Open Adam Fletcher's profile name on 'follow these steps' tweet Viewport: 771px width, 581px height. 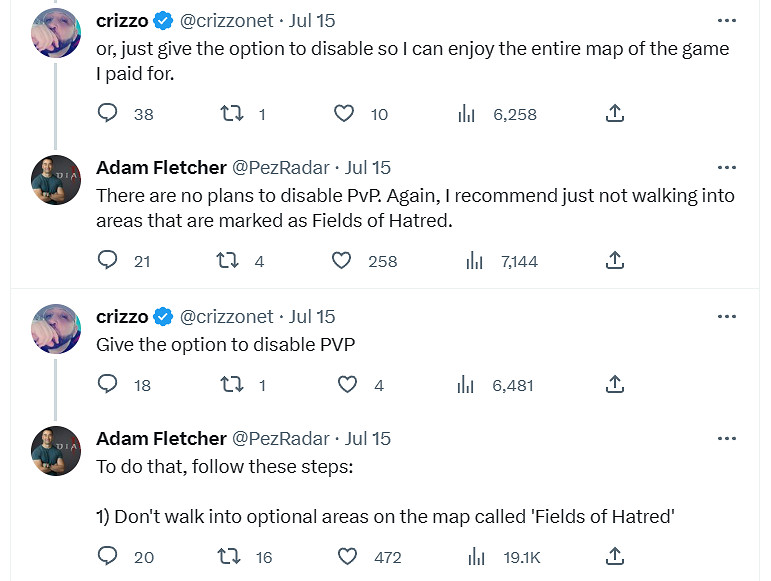tap(161, 438)
